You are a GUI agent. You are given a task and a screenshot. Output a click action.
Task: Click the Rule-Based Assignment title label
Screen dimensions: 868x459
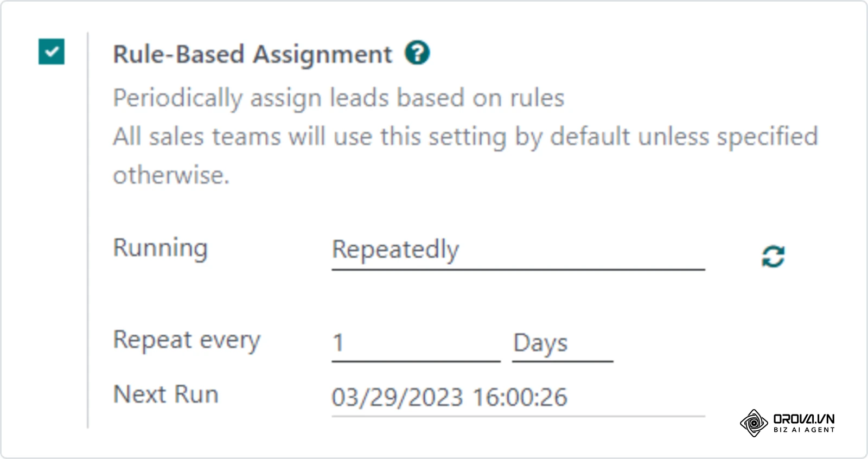click(252, 54)
